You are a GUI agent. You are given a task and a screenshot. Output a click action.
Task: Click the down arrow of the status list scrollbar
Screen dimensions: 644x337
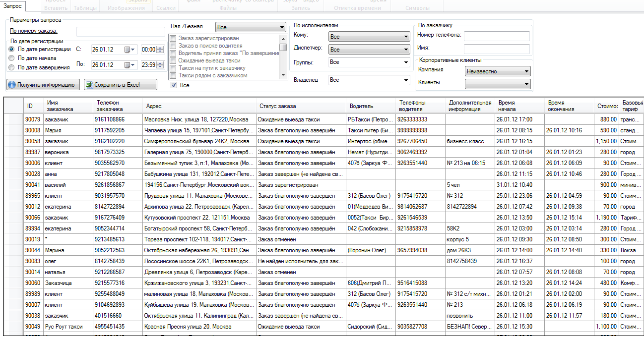[283, 75]
